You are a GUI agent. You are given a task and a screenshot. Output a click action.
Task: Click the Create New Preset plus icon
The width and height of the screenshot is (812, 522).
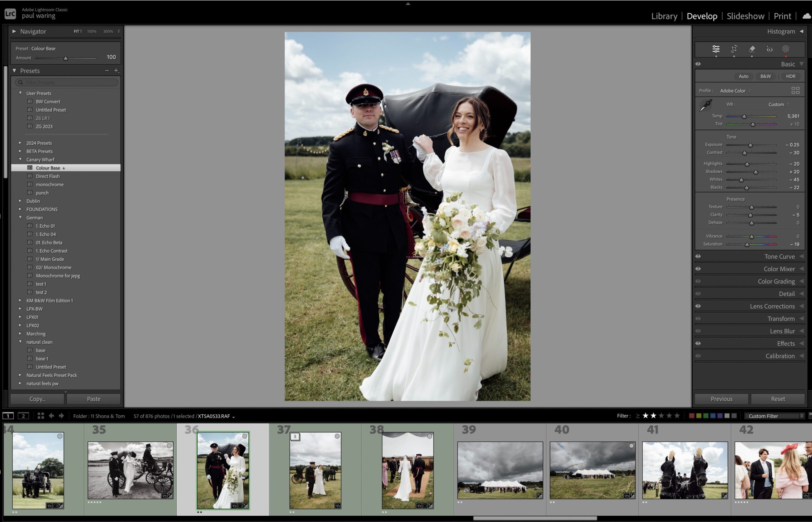pos(116,70)
